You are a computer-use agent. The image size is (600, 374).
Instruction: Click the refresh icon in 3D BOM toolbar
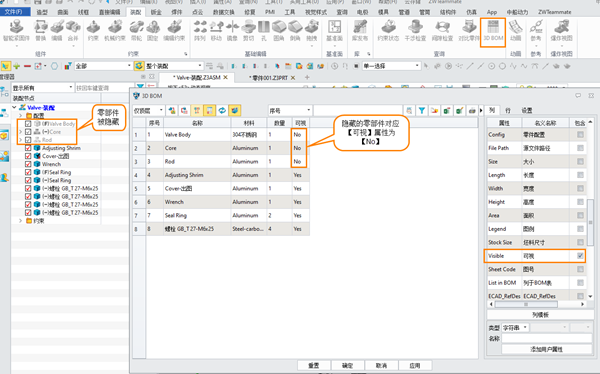222,111
